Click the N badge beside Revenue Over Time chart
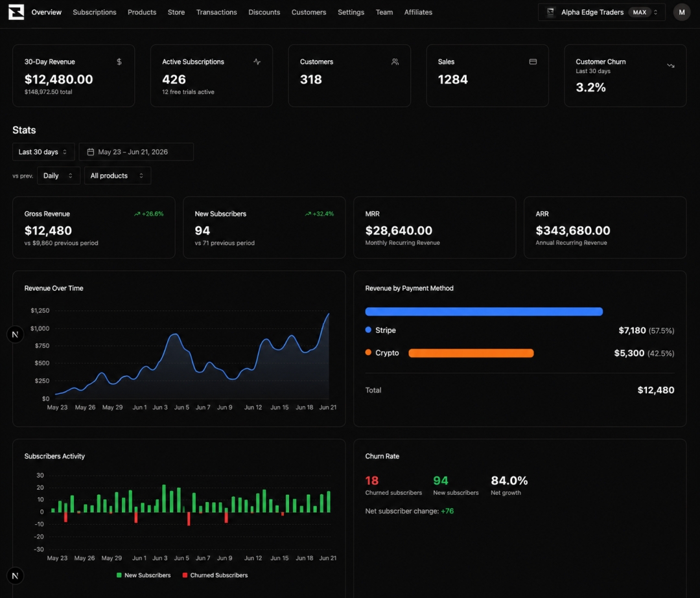 point(15,334)
